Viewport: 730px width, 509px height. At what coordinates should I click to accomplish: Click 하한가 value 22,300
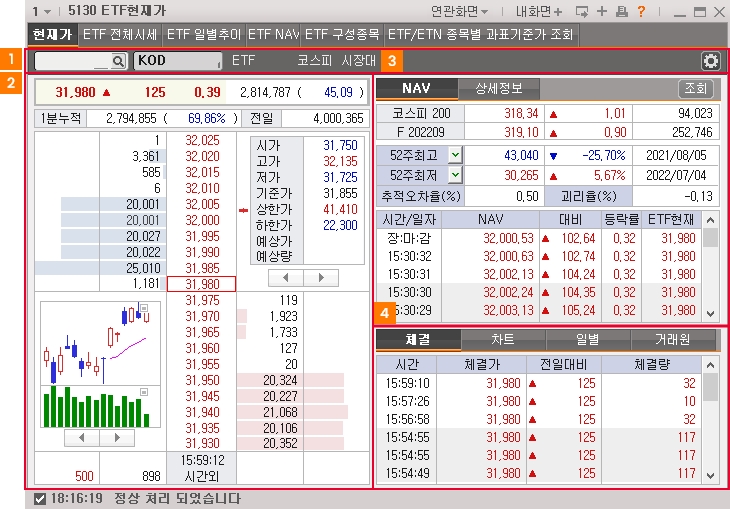click(x=340, y=225)
